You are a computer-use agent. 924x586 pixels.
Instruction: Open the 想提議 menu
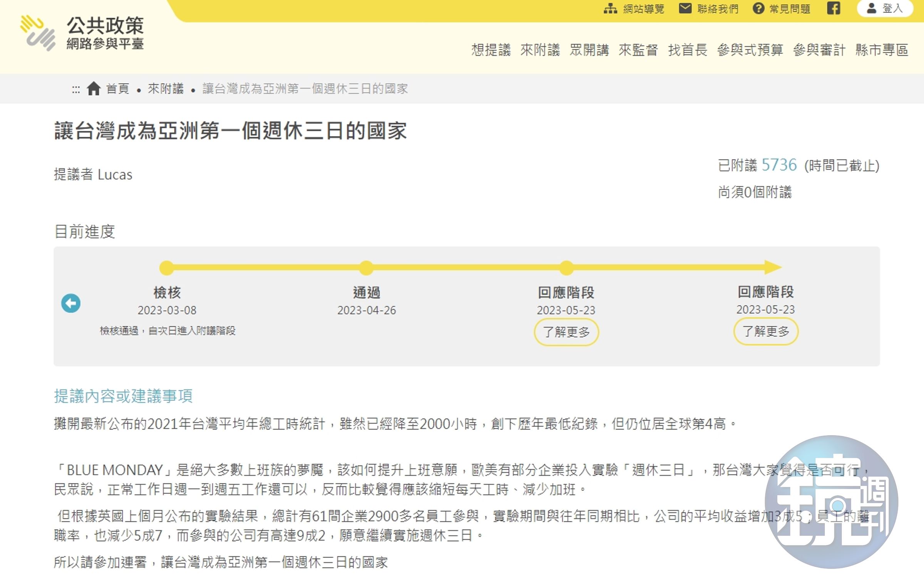click(491, 50)
